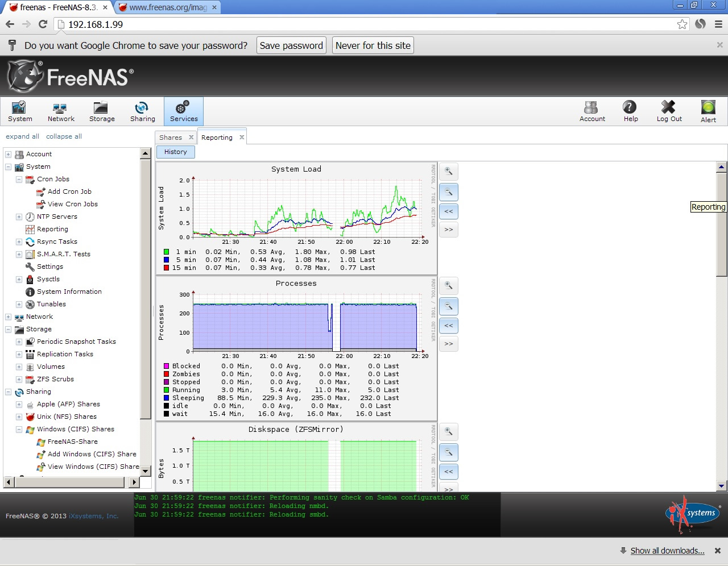Open the System toolbar icon
Screen dimensions: 728x566
tap(20, 111)
